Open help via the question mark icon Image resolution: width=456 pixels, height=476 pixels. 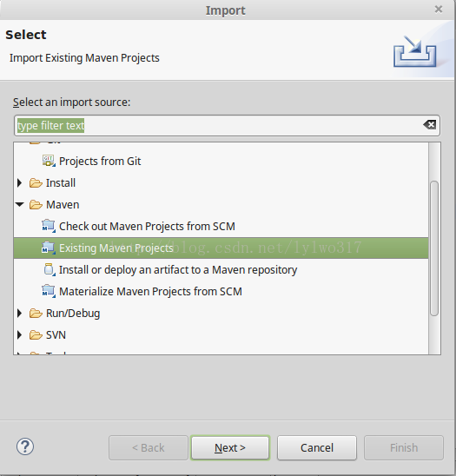[25, 446]
